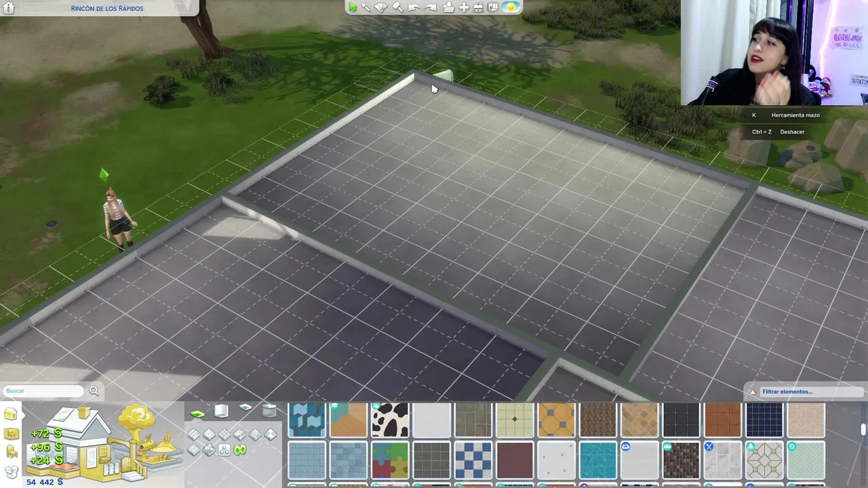This screenshot has height=488, width=868.
Task: Choose the checkered tile floor filter
Action: point(224,434)
